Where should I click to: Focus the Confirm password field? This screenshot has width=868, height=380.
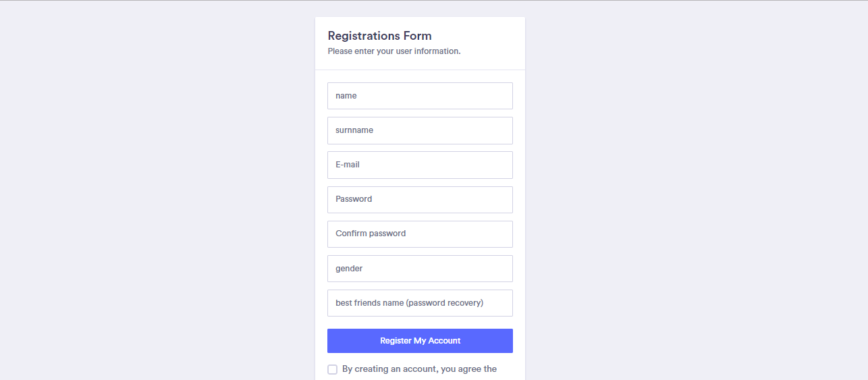pyautogui.click(x=420, y=234)
